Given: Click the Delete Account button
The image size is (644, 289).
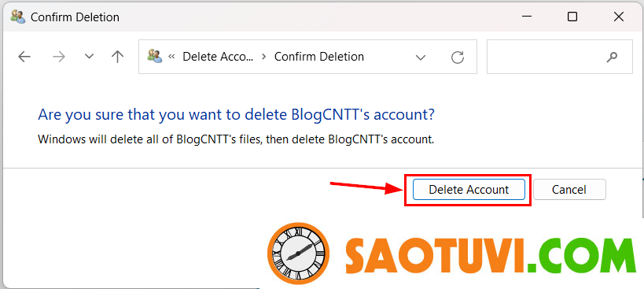Looking at the screenshot, I should click(469, 190).
